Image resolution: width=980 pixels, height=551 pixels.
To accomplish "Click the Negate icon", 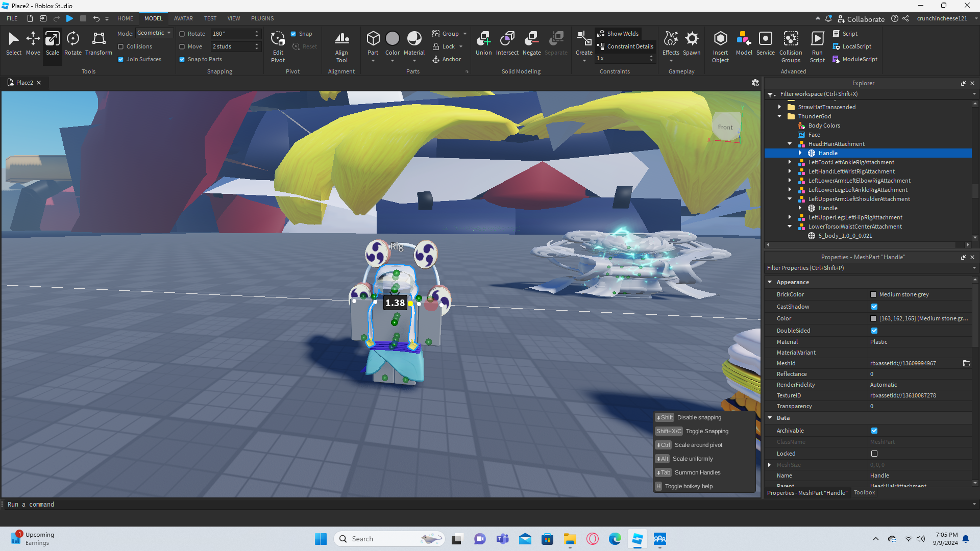I will click(x=531, y=43).
